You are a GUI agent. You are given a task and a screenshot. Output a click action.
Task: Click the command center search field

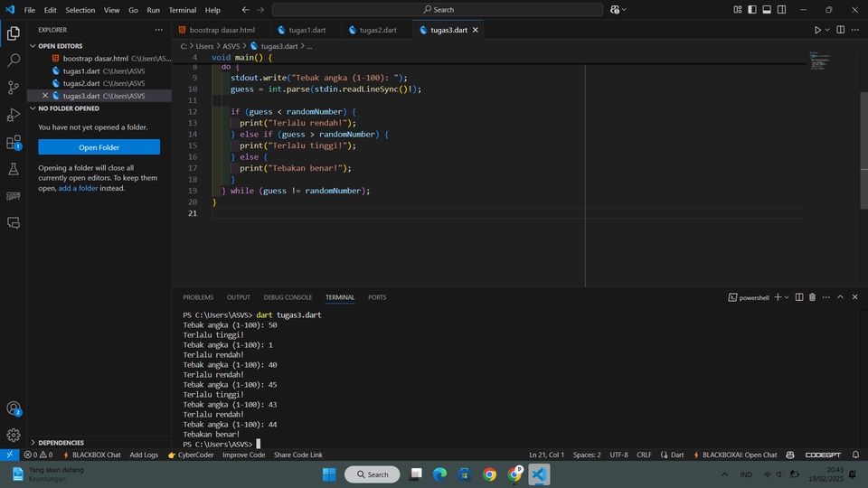pos(438,9)
